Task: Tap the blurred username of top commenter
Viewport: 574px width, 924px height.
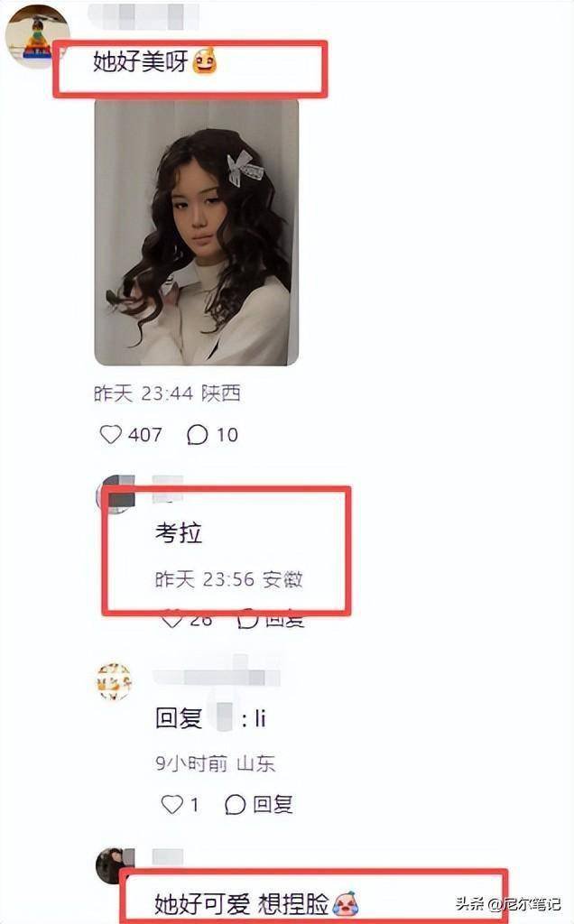Action: (143, 16)
